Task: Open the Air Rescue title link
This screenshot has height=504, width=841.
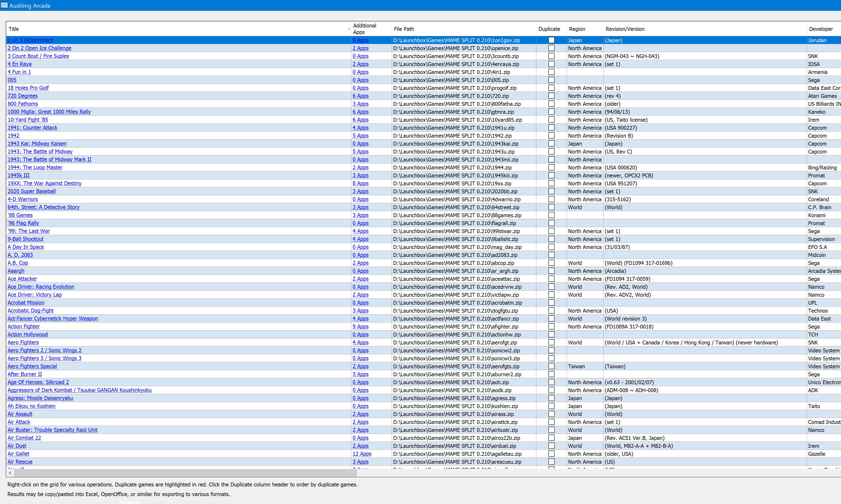Action: point(20,462)
